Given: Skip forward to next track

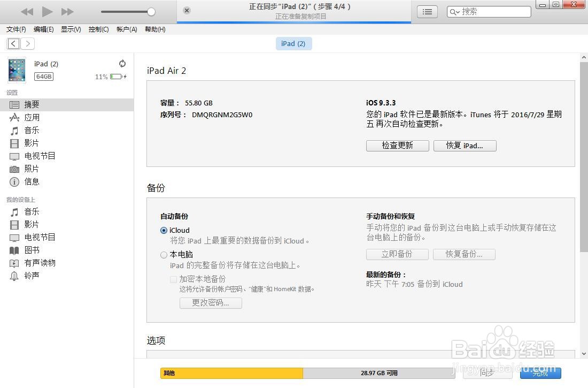Looking at the screenshot, I should point(67,12).
